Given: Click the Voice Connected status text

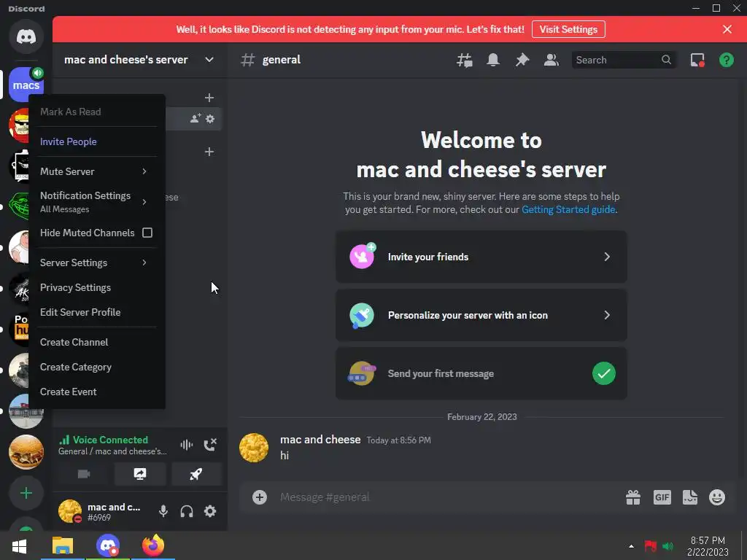Looking at the screenshot, I should (111, 440).
